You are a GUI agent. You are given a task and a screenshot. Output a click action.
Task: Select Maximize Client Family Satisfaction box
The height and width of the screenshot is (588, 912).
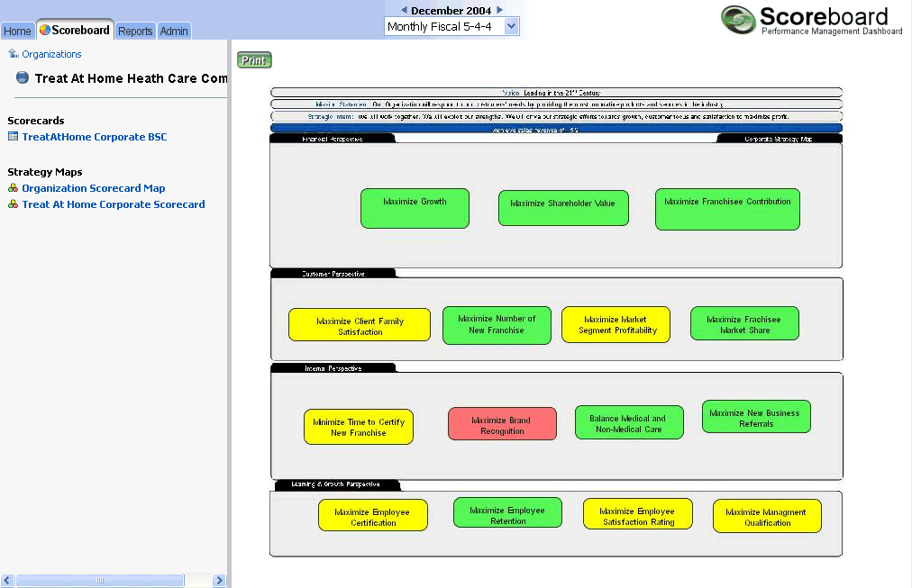pos(360,324)
